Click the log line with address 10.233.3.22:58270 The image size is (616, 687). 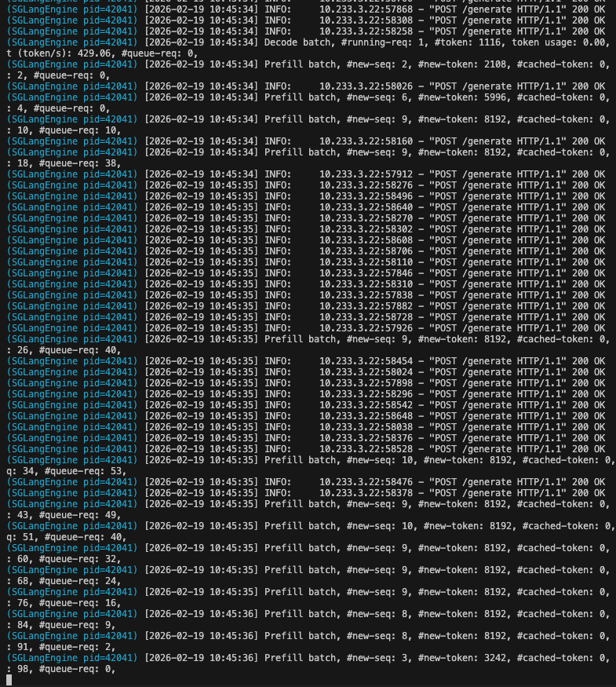306,218
